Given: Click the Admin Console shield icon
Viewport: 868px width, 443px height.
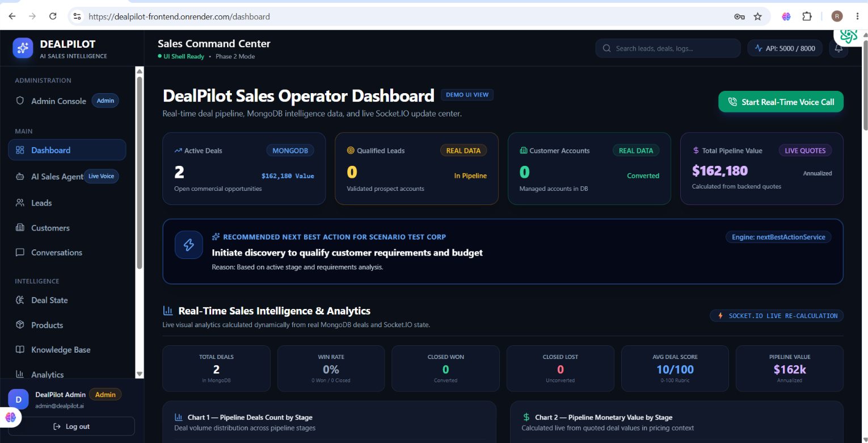Looking at the screenshot, I should tap(20, 101).
